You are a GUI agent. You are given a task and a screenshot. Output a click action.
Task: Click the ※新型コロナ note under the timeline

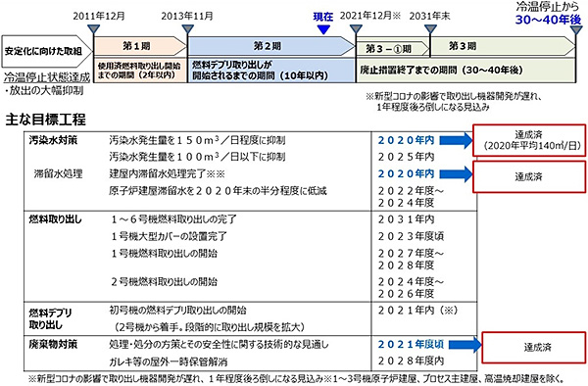pyautogui.click(x=454, y=102)
